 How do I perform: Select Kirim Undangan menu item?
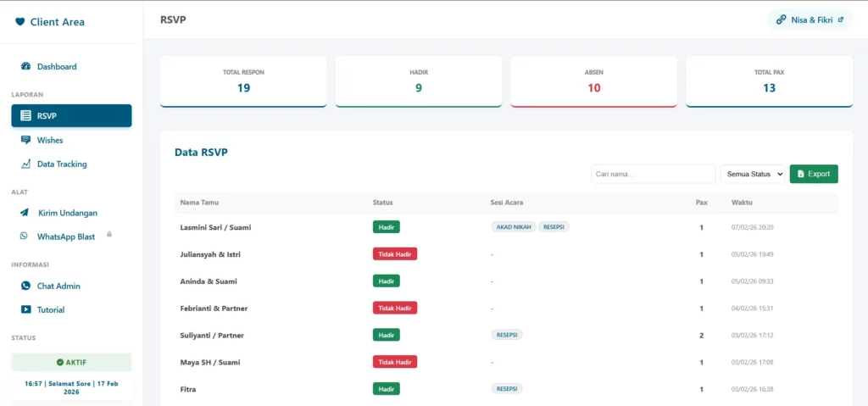[71, 213]
